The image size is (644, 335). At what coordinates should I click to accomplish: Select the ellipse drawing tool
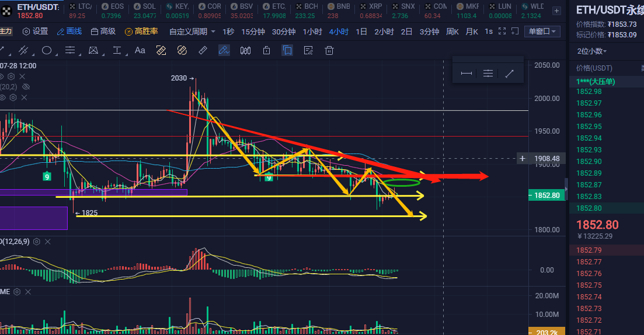coord(46,51)
